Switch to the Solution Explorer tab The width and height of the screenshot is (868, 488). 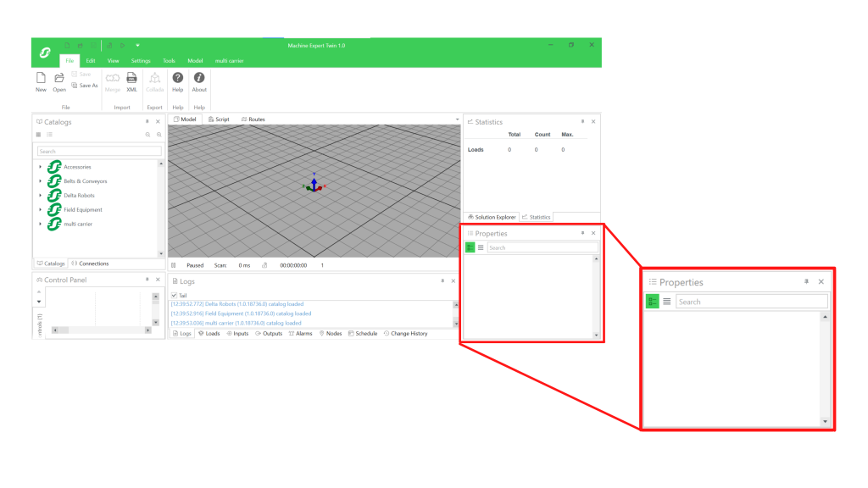(x=492, y=218)
